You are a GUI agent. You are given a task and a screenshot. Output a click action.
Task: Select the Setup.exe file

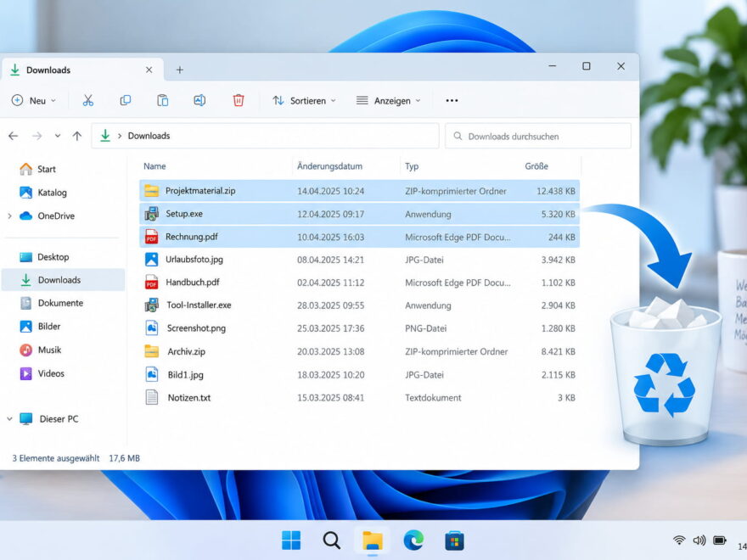[359, 214]
